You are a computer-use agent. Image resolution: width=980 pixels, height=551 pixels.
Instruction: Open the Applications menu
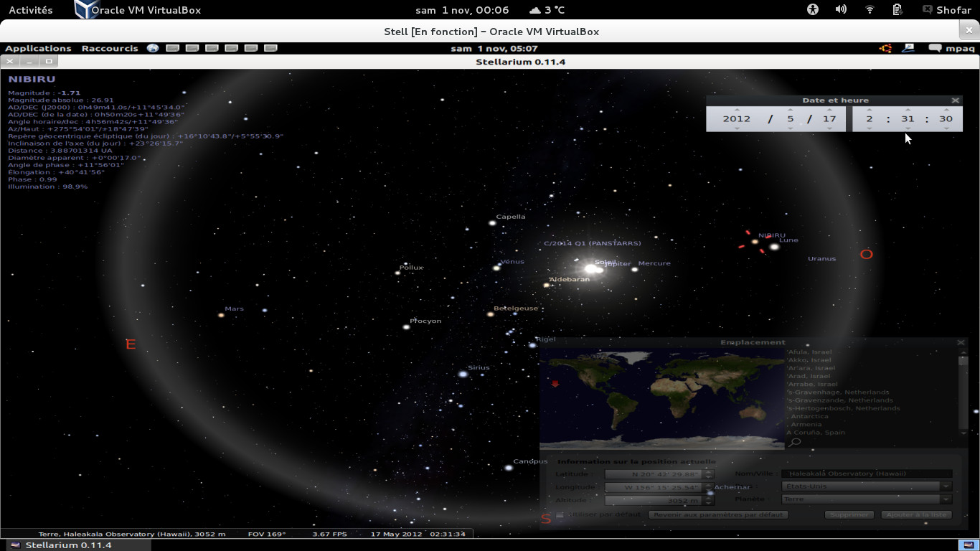(38, 49)
